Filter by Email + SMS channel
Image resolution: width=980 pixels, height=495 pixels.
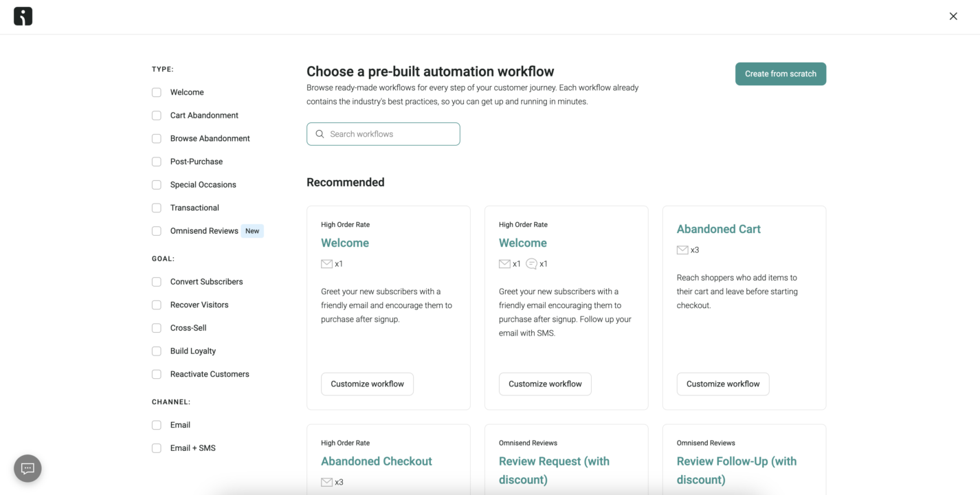point(157,448)
